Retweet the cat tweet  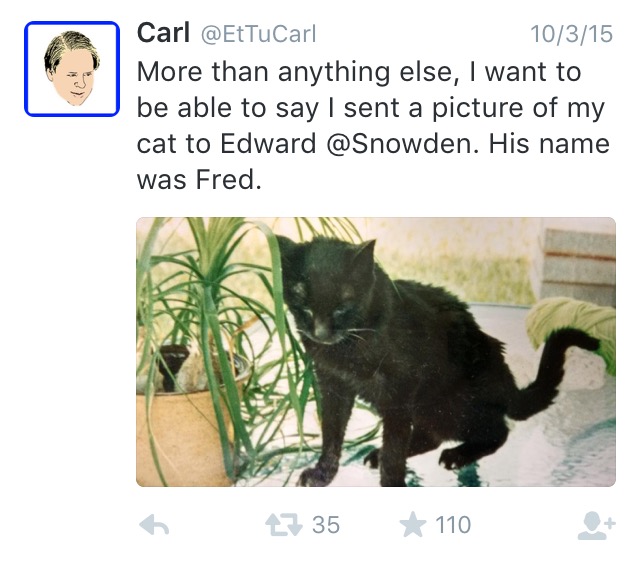285,525
